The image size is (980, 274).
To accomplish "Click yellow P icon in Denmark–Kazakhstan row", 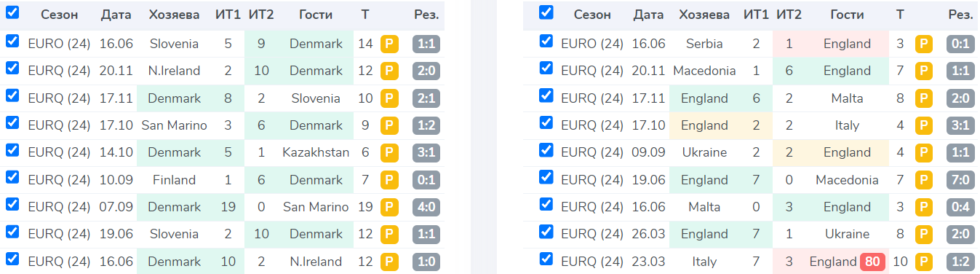I will [389, 153].
